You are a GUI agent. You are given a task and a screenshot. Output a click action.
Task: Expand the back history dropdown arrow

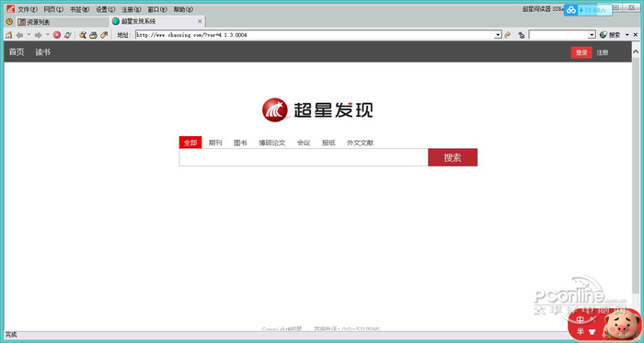pyautogui.click(x=29, y=35)
